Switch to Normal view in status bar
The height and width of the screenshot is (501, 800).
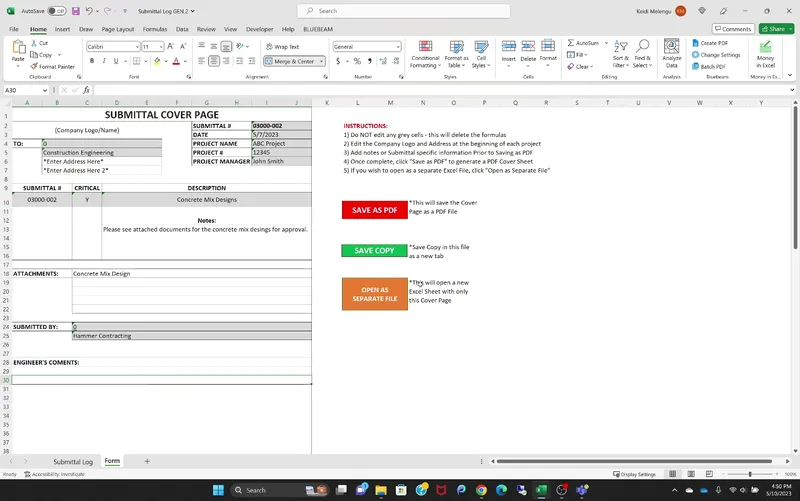(x=672, y=474)
